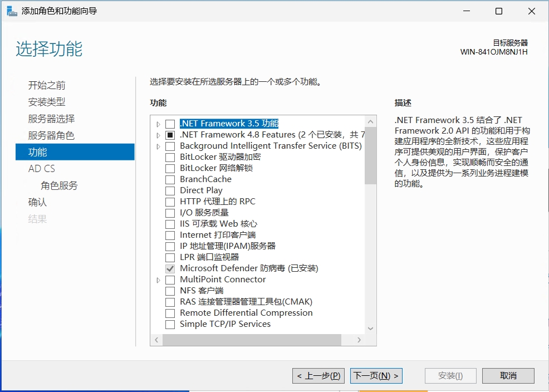Click horizontal scroll left arrow

tap(156, 340)
